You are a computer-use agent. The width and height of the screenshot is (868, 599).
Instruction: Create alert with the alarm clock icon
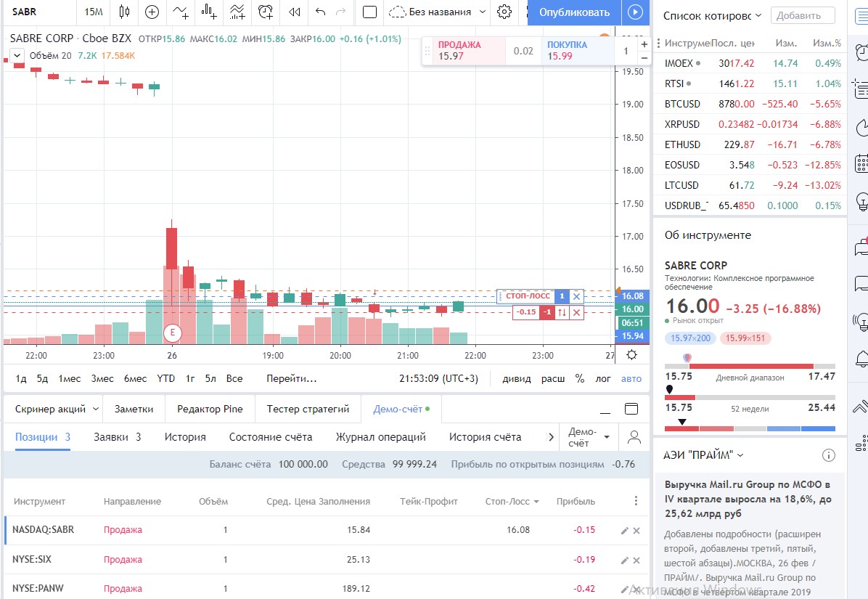(x=266, y=12)
